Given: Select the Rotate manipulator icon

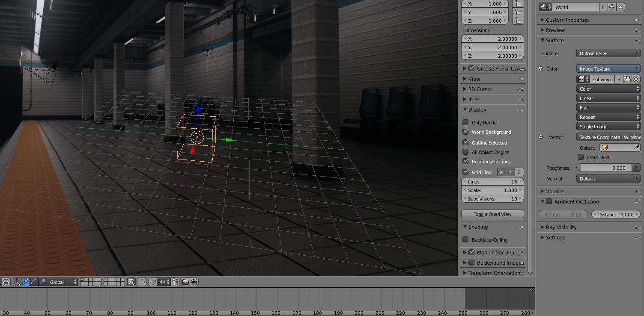Looking at the screenshot, I should (x=35, y=282).
